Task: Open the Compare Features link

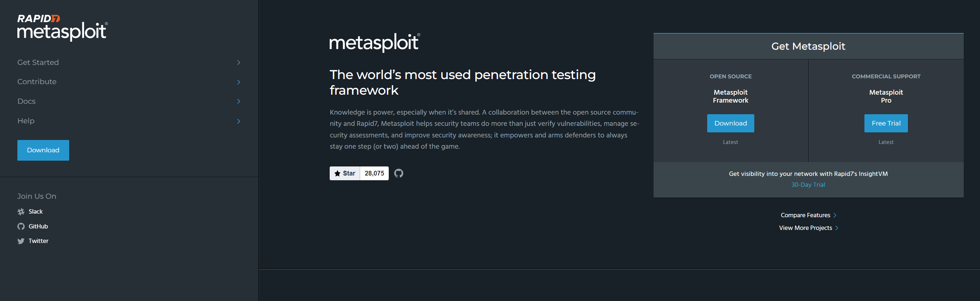Action: tap(805, 215)
